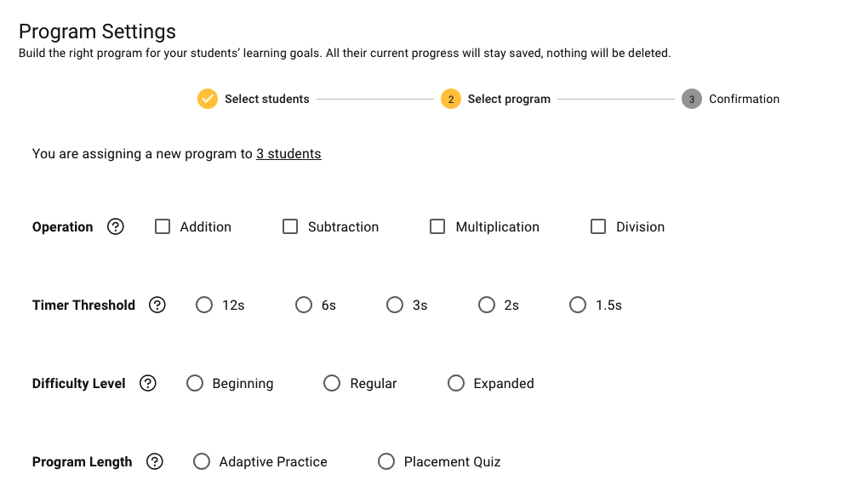Screen dimensions: 868x503
Task: Click the question mark beside Difficulty Level
Action: pos(148,384)
